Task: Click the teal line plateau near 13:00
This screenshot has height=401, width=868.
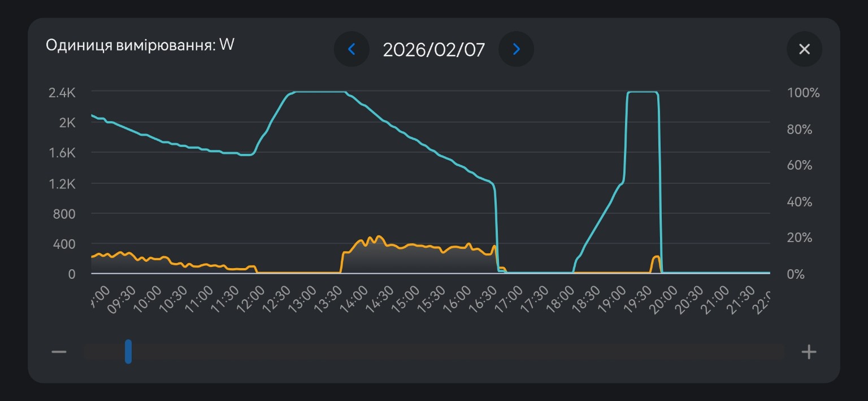Action: 319,92
